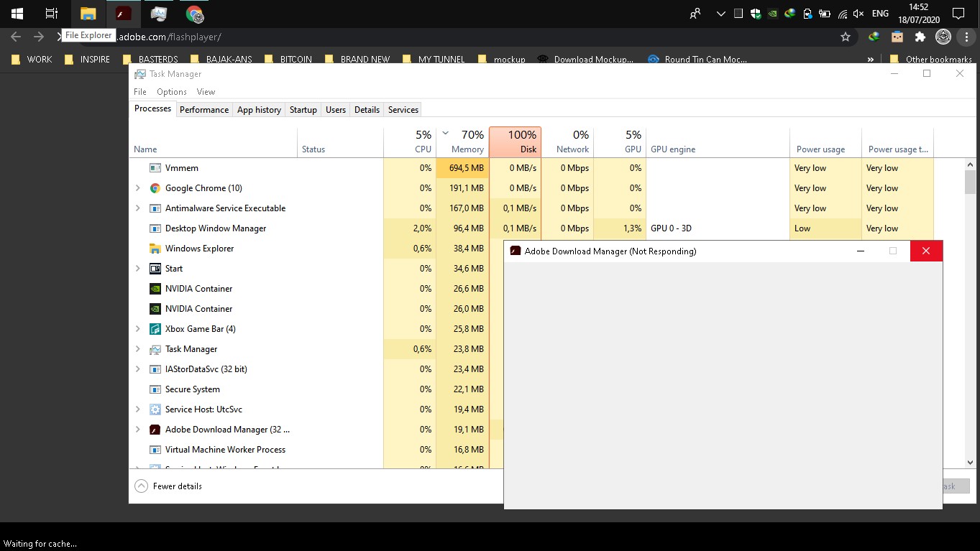Bookmark this page with the star icon

(846, 37)
